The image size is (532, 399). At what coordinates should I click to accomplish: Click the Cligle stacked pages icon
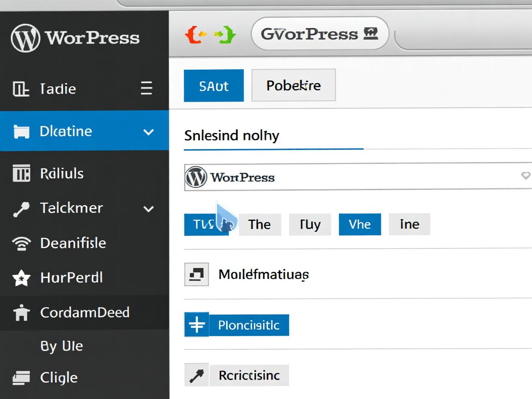point(21,378)
